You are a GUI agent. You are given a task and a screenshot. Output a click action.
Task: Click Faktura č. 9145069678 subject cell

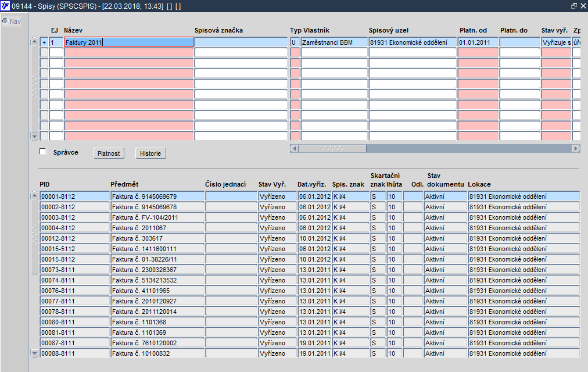tap(157, 206)
